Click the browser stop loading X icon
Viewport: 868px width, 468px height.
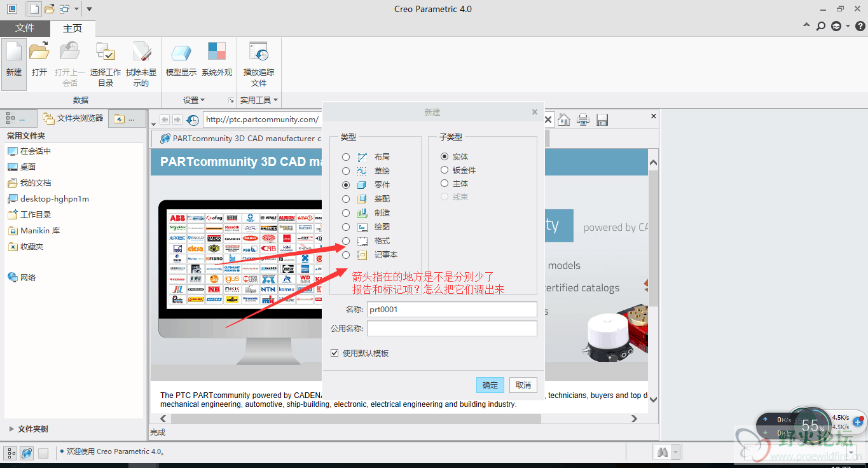548,120
